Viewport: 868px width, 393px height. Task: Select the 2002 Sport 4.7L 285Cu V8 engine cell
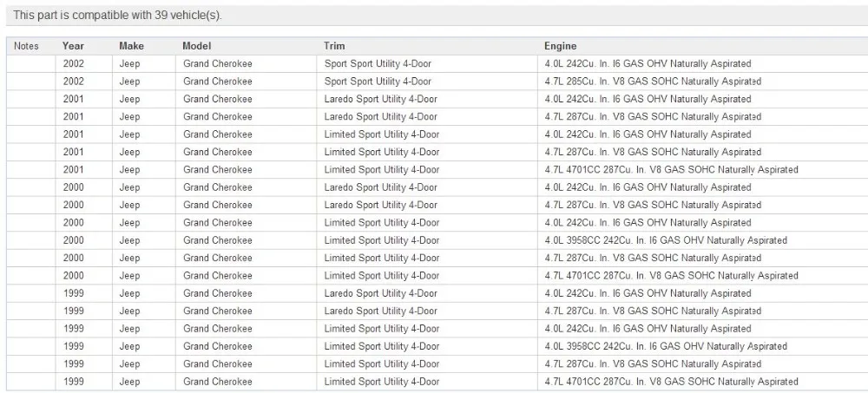[x=653, y=82]
